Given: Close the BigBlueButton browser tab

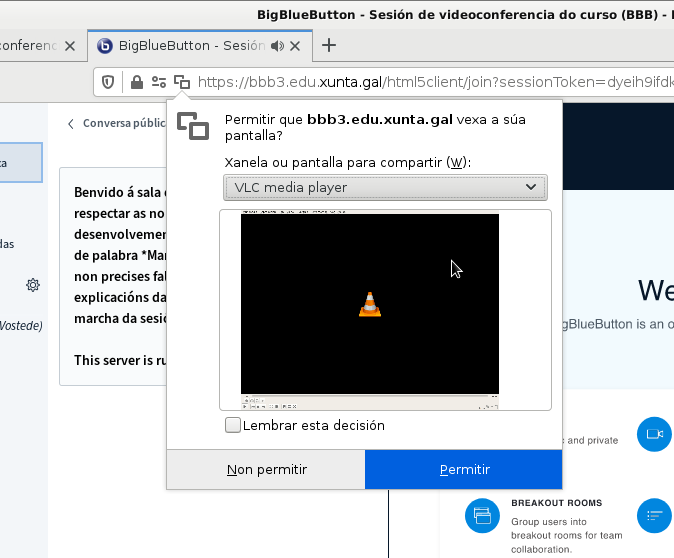Looking at the screenshot, I should point(299,45).
